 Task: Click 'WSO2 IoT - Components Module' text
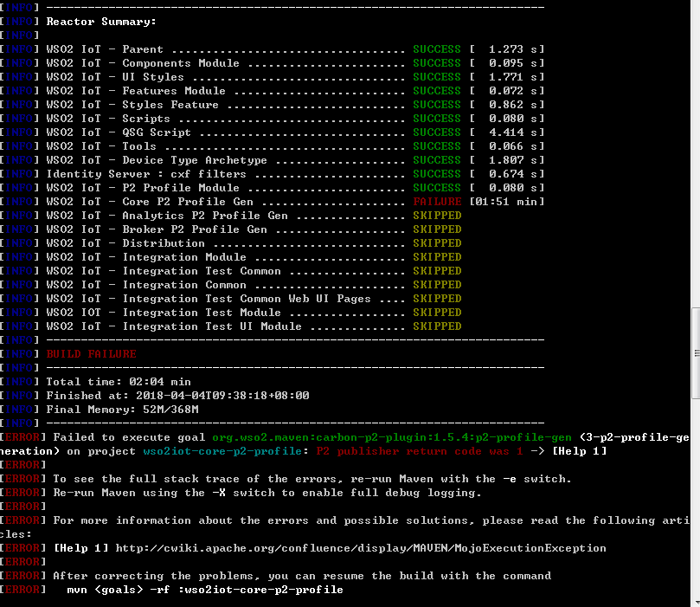[143, 63]
